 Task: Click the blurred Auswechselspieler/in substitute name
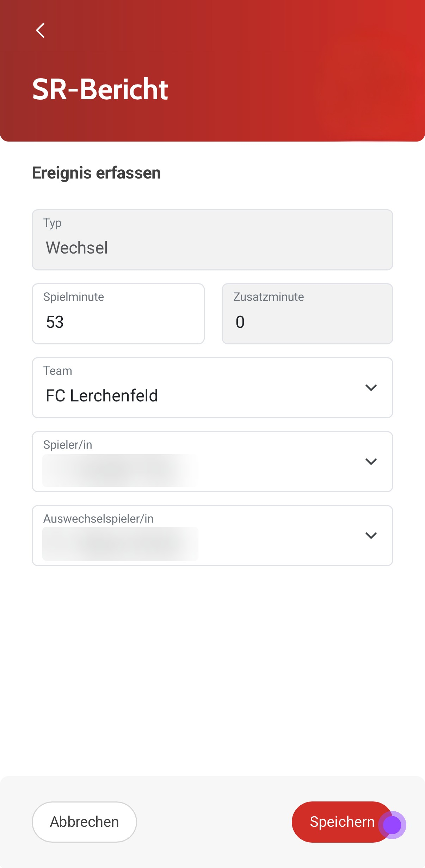click(x=120, y=544)
